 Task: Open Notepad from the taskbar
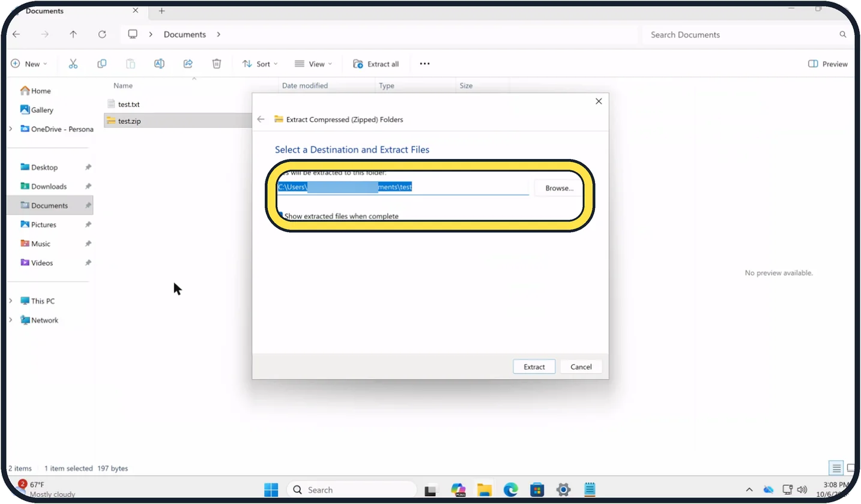590,490
